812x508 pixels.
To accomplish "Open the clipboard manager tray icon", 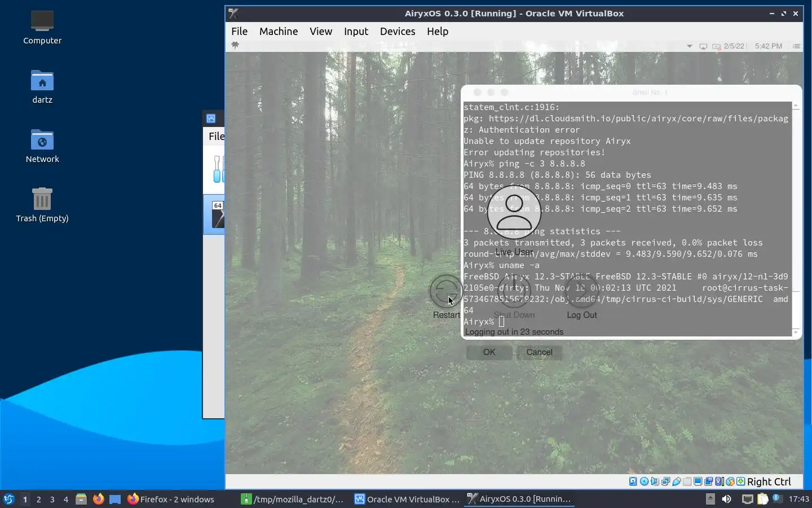I will (763, 499).
